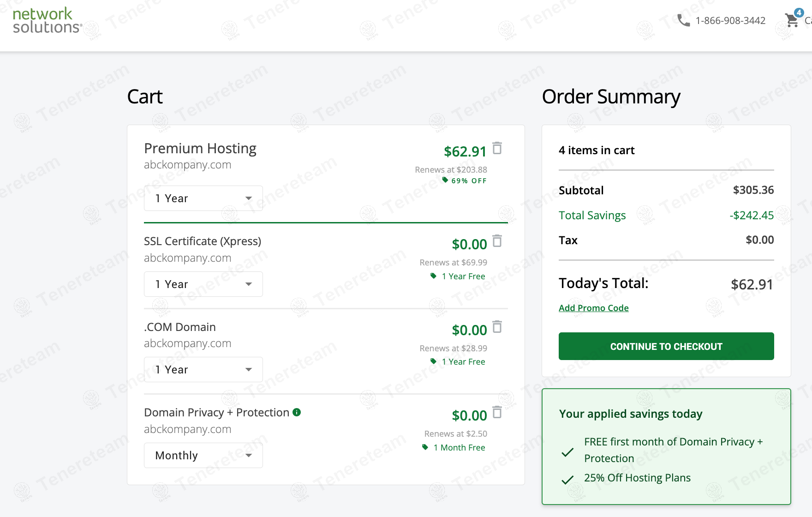The image size is (812, 517).
Task: Trash the .COM Domain item
Action: 497,327
